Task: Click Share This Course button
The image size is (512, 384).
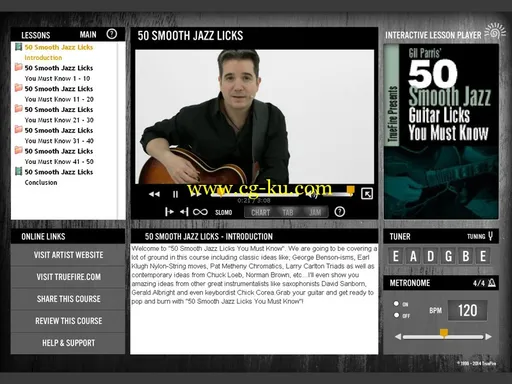Action: point(68,299)
